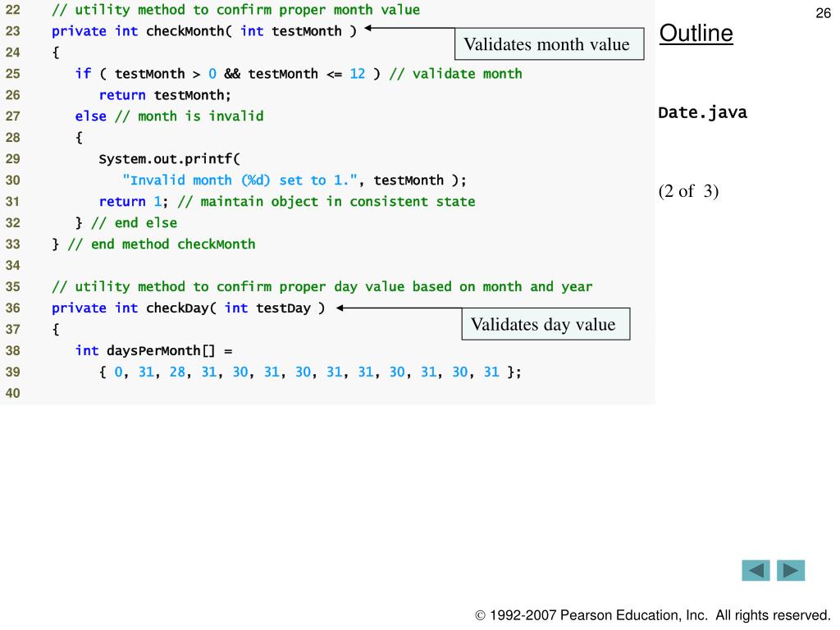Click the comment 'utility method to confirm proper month value'
Viewport: 840px width, 630px height.
click(235, 10)
